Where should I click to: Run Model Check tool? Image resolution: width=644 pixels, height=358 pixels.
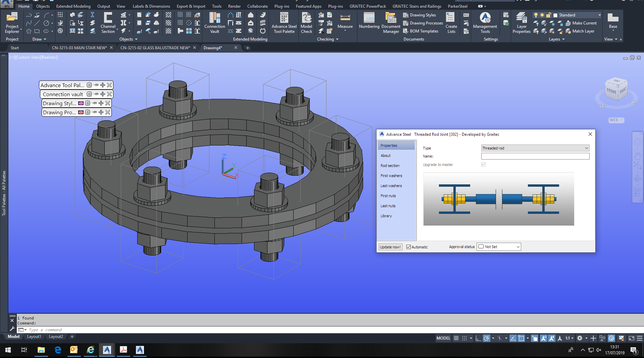click(306, 22)
